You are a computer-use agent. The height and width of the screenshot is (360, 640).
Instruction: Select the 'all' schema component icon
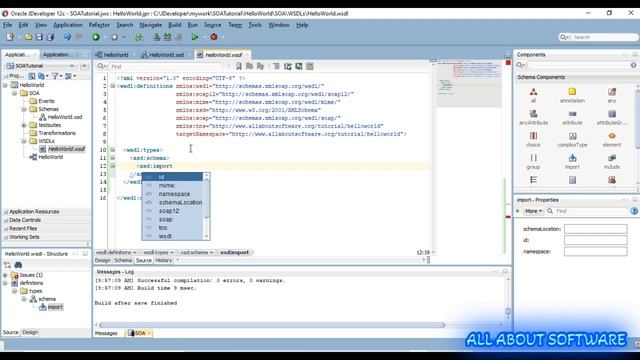[x=533, y=92]
